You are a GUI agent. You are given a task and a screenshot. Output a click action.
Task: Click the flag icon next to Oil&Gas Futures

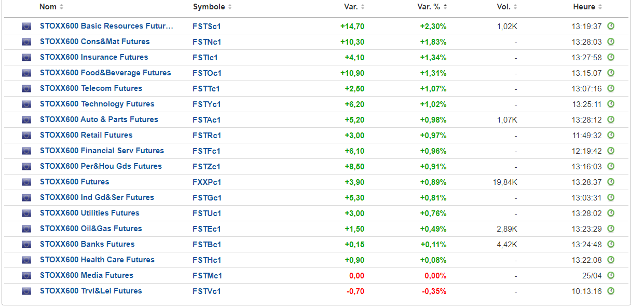click(26, 229)
